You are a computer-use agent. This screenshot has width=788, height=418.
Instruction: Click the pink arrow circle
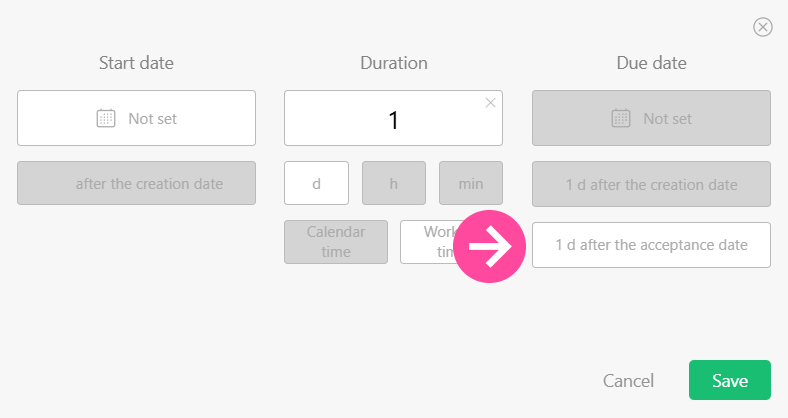(490, 246)
